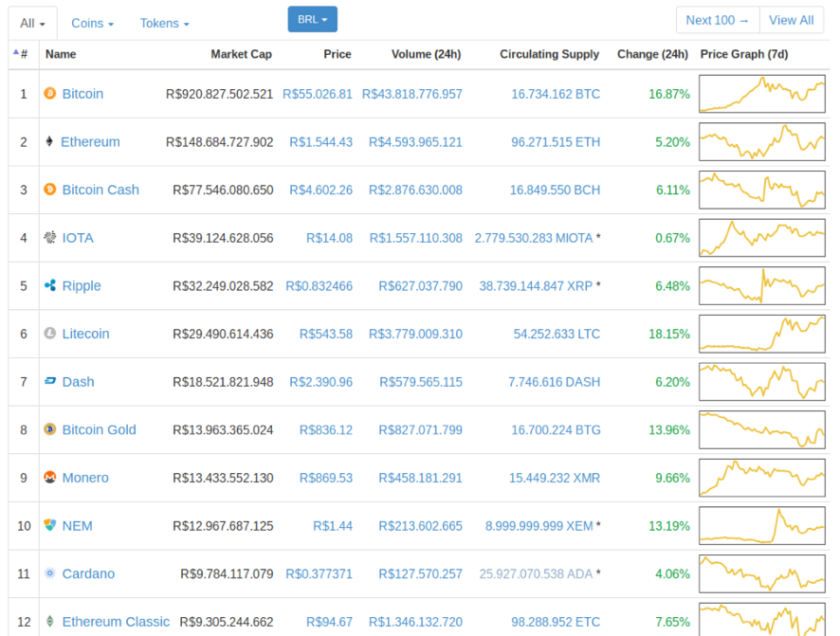Click Monero price R$869.53
The width and height of the screenshot is (840, 636).
[x=326, y=478]
